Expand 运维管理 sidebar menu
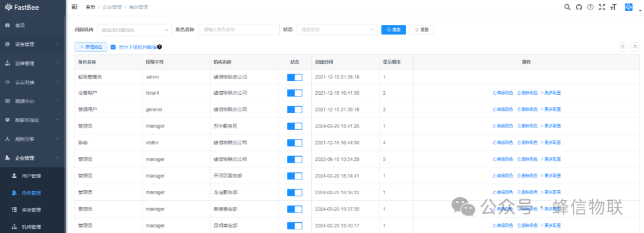 tap(33, 64)
